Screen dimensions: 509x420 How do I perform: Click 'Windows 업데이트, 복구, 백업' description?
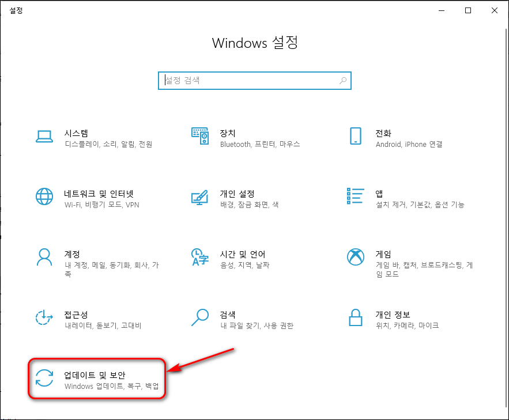click(112, 386)
